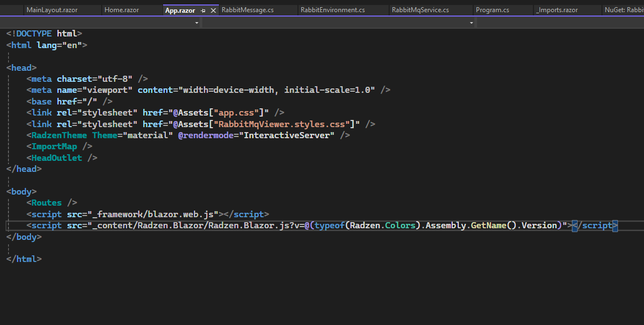The height and width of the screenshot is (325, 644).
Task: Pin the App.razor tab
Action: (x=203, y=11)
